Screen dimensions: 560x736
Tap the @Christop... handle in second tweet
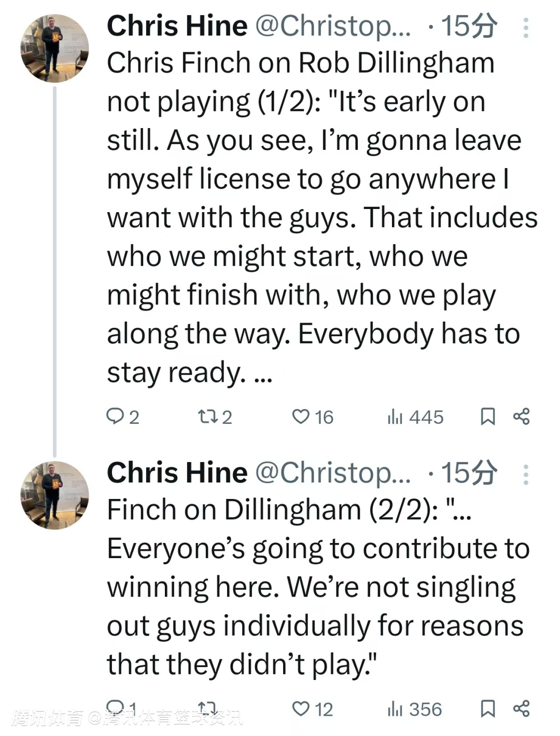point(333,473)
